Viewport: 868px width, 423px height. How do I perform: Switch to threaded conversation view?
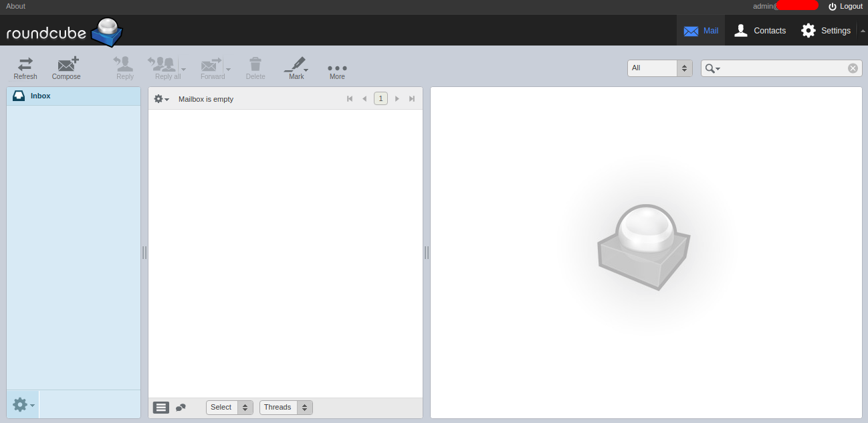[x=181, y=407]
